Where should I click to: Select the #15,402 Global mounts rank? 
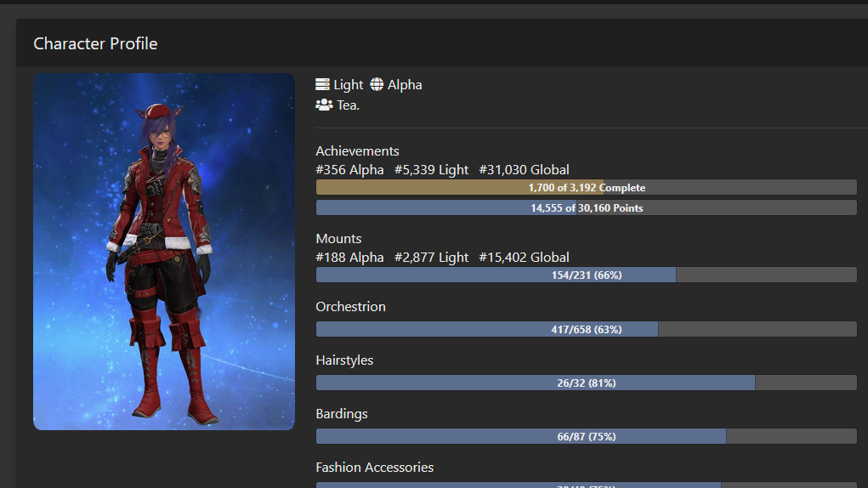click(x=524, y=258)
